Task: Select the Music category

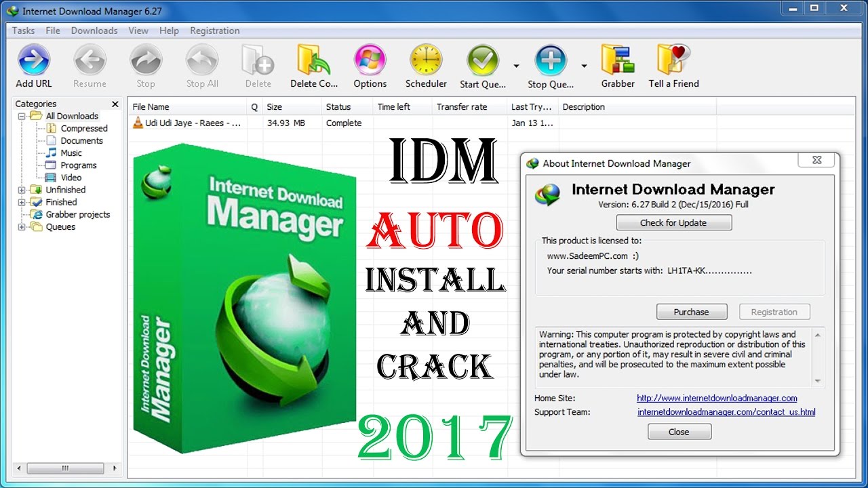Action: tap(71, 152)
